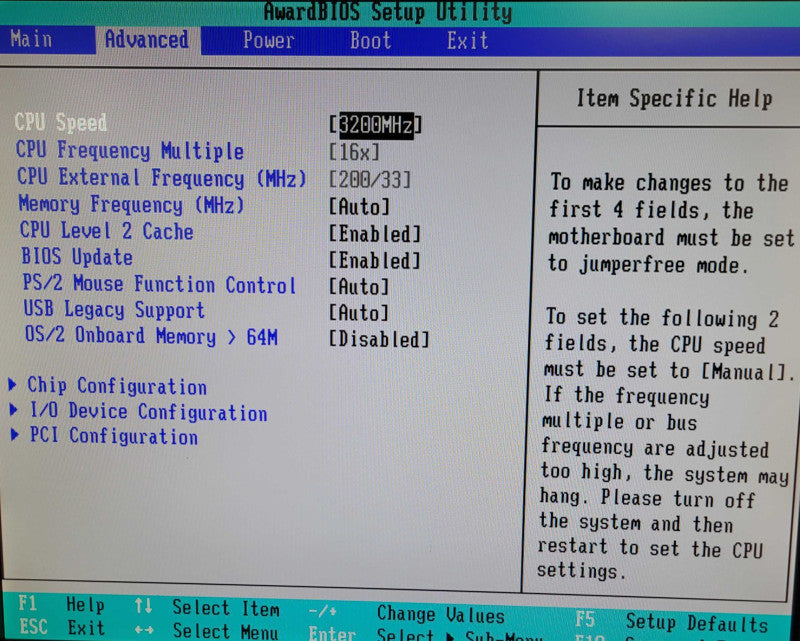Open the Main menu tab

pyautogui.click(x=31, y=40)
